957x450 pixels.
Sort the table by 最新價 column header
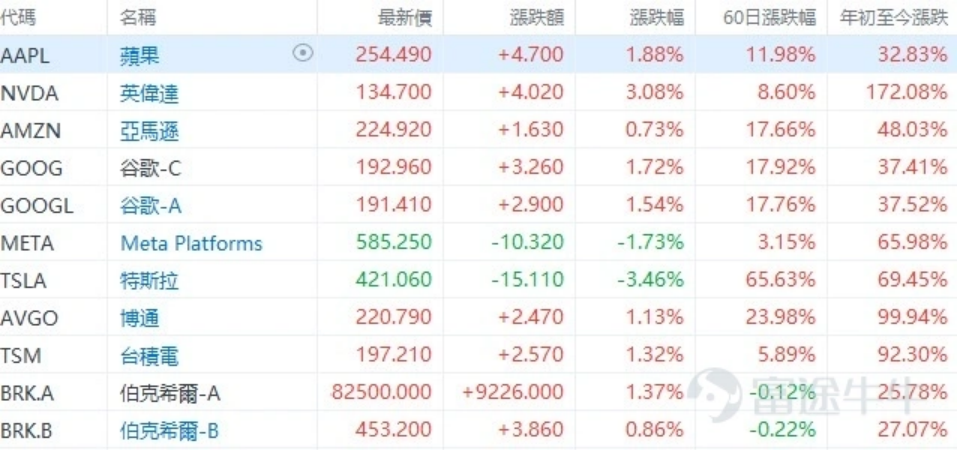click(405, 18)
